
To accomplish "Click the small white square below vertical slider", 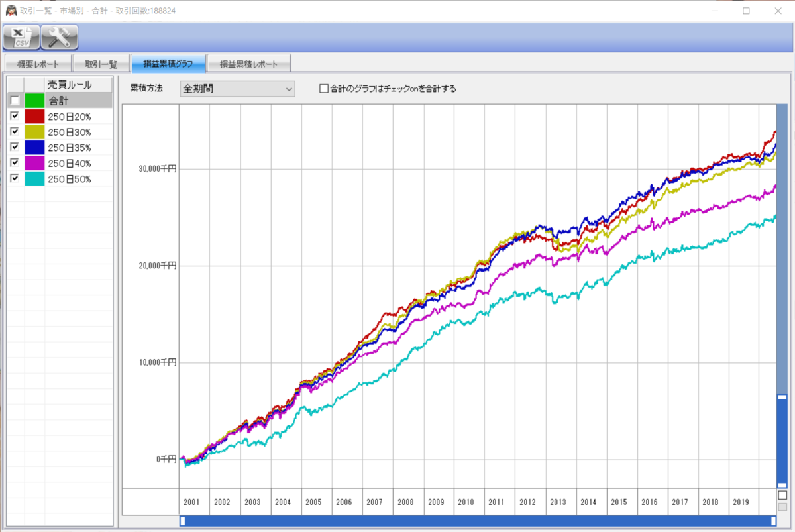I will pyautogui.click(x=782, y=495).
